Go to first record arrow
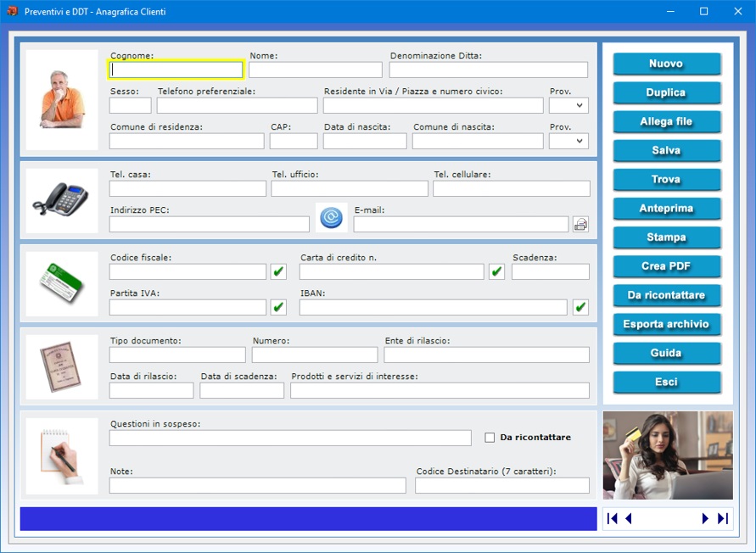 coord(613,518)
